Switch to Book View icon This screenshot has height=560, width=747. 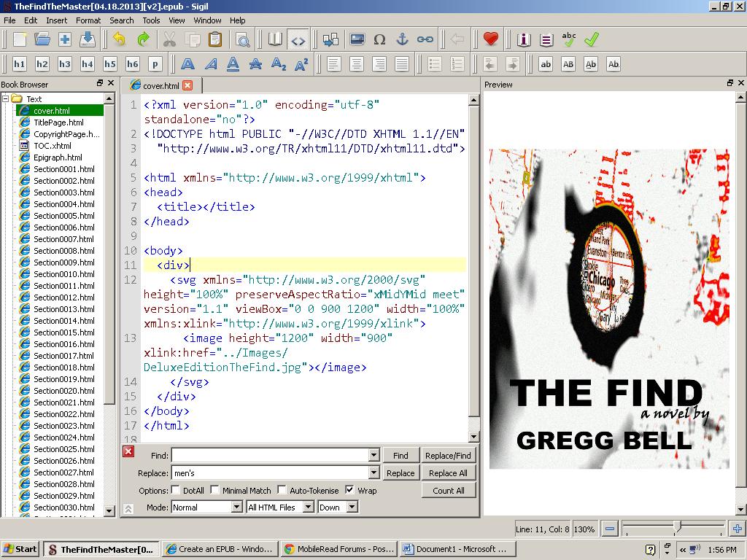pos(275,39)
